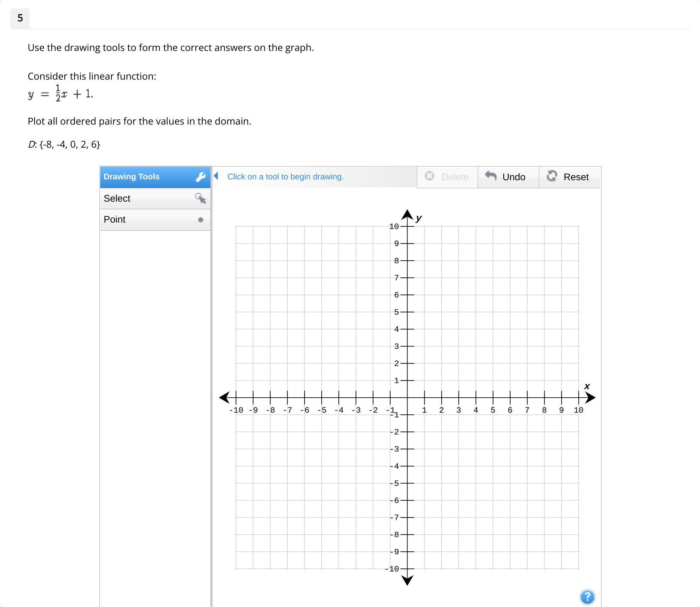This screenshot has width=700, height=607.
Task: Collapse the drawing tools panel triangle arrow
Action: [x=216, y=176]
